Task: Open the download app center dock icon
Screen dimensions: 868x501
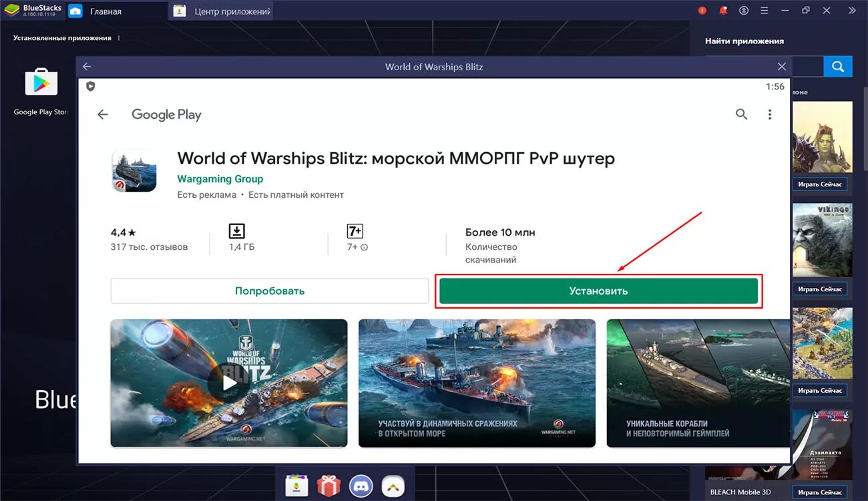Action: (x=296, y=486)
